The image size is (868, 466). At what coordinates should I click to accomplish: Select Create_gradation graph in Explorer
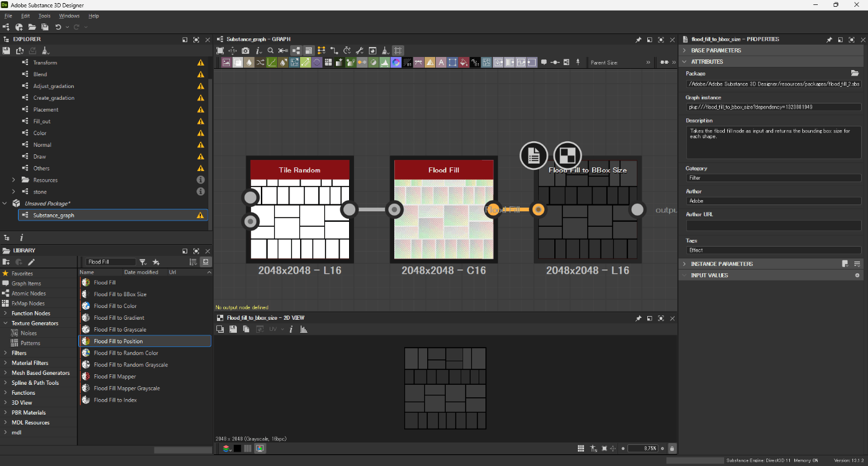click(x=54, y=98)
